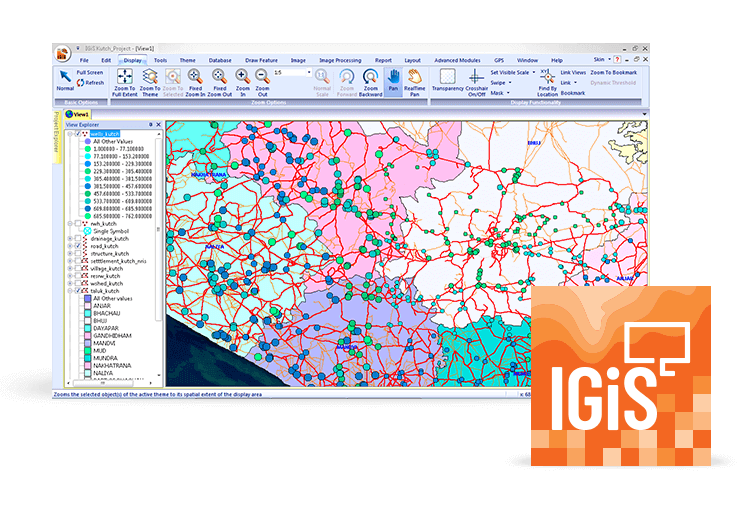This screenshot has width=749, height=506.
Task: Click the Refresh icon
Action: click(80, 83)
